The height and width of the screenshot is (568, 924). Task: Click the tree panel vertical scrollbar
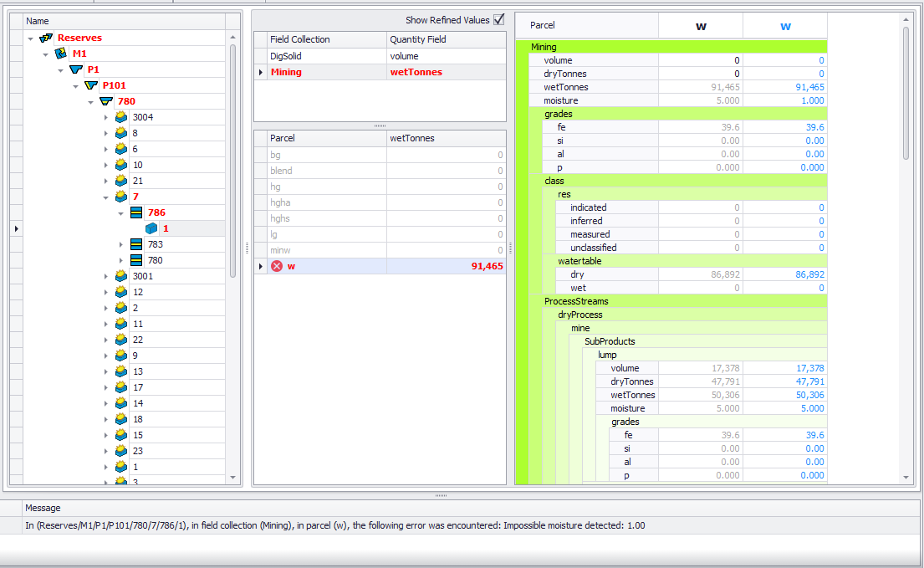tap(232, 159)
